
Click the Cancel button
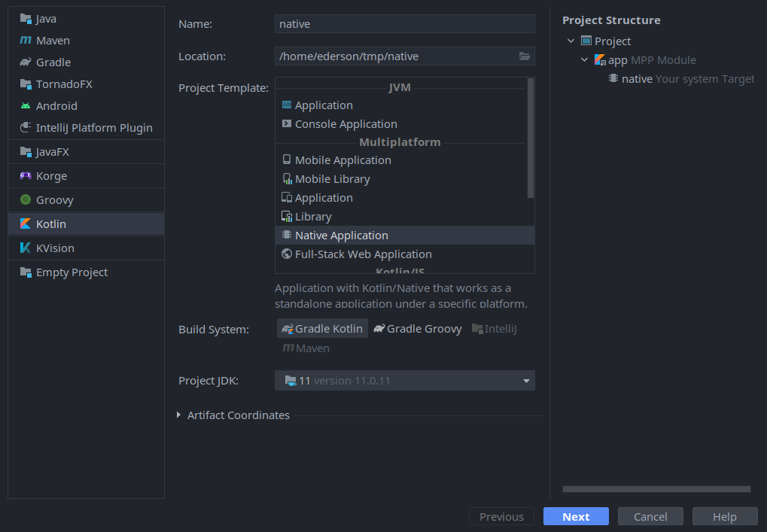coord(650,516)
